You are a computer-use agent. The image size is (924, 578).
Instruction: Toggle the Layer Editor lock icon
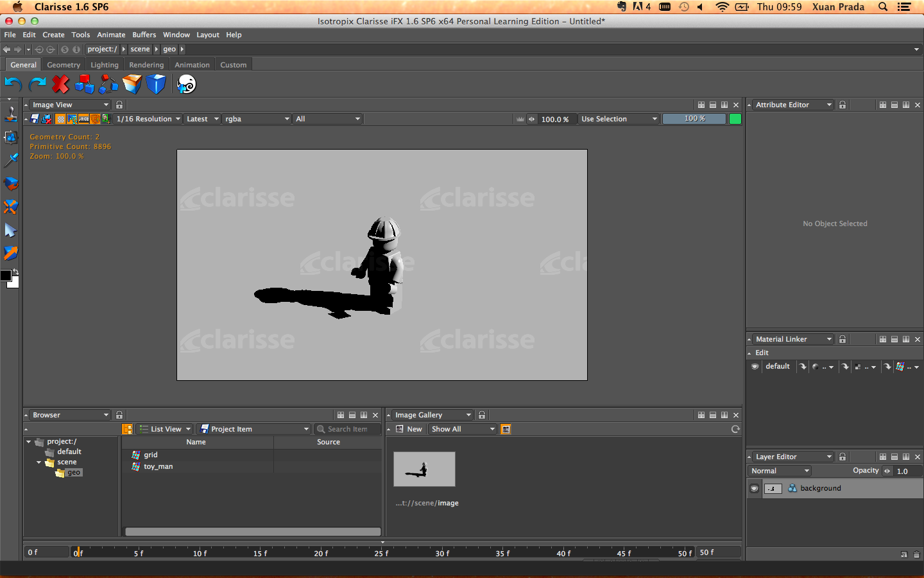tap(843, 457)
